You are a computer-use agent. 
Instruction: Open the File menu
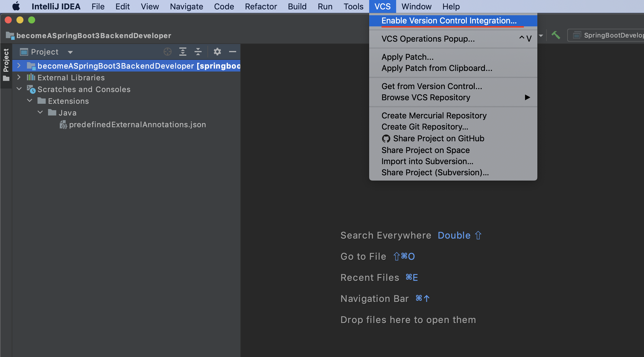(98, 6)
